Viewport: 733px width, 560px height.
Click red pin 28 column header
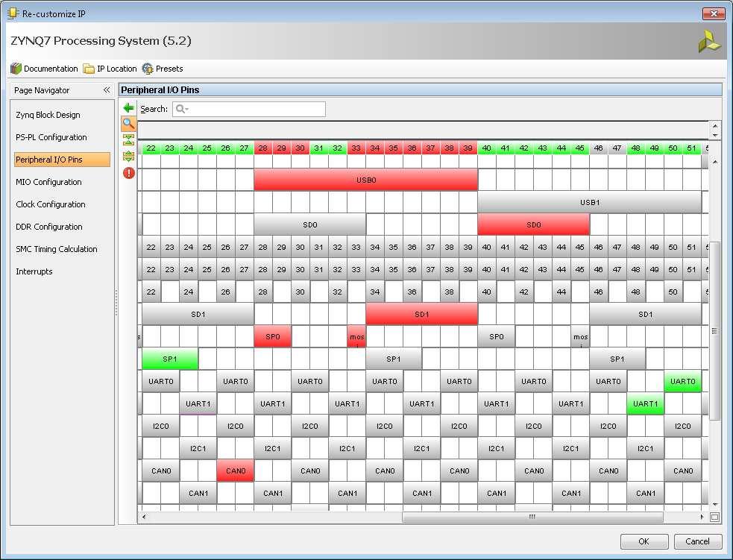[263, 148]
